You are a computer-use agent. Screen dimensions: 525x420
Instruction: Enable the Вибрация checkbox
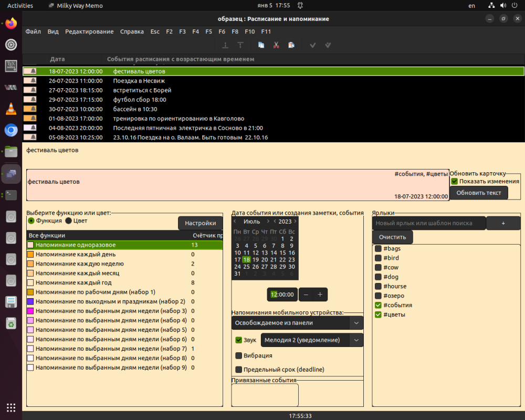(239, 355)
